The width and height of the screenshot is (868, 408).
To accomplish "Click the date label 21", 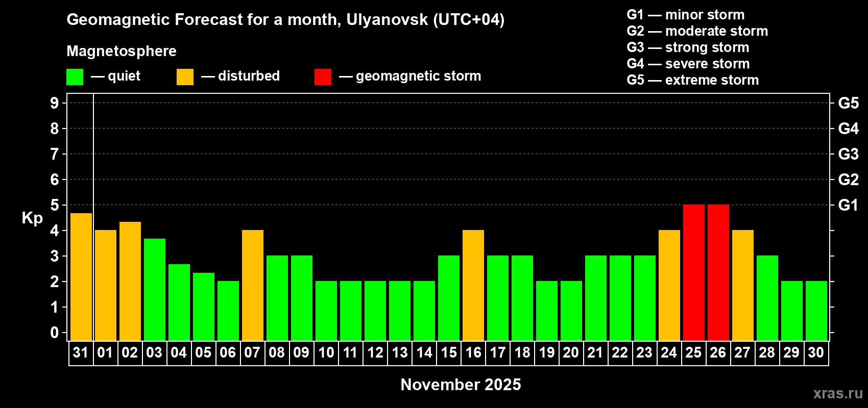I will (x=595, y=353).
